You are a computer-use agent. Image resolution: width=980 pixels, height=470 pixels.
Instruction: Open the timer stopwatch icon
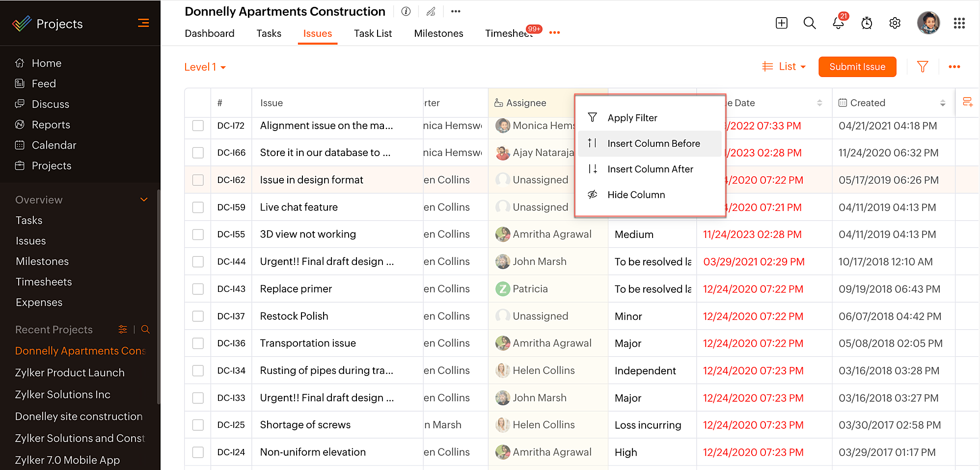tap(867, 23)
